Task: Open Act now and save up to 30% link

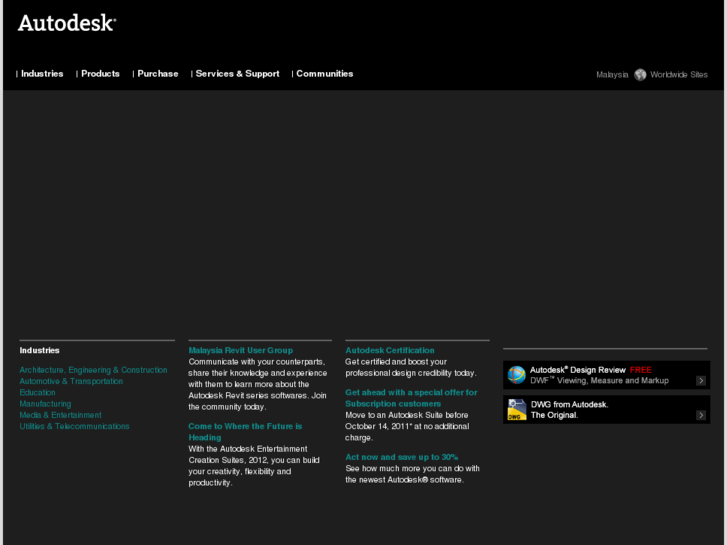Action: [x=402, y=457]
